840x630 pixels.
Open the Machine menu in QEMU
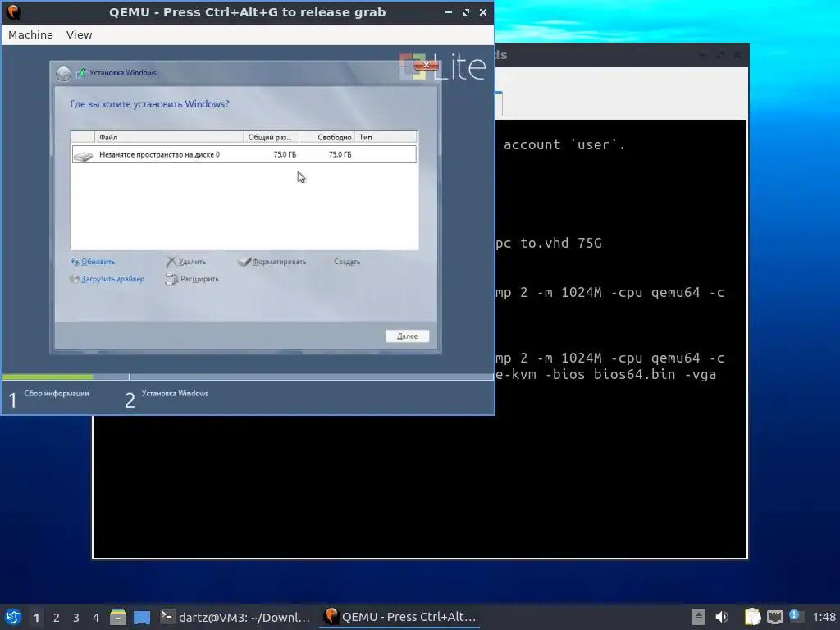click(x=30, y=34)
